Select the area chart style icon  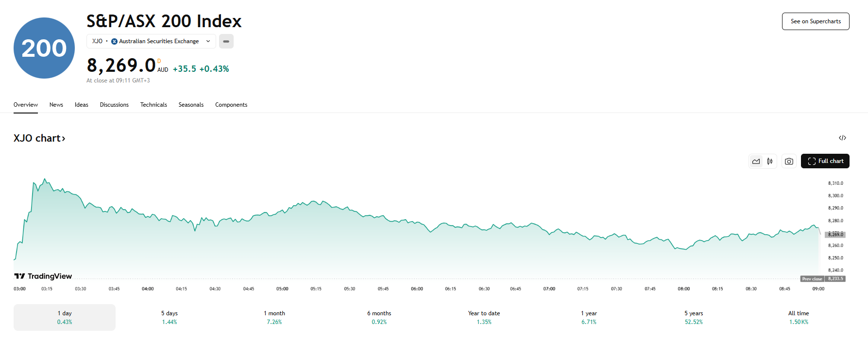tap(756, 161)
